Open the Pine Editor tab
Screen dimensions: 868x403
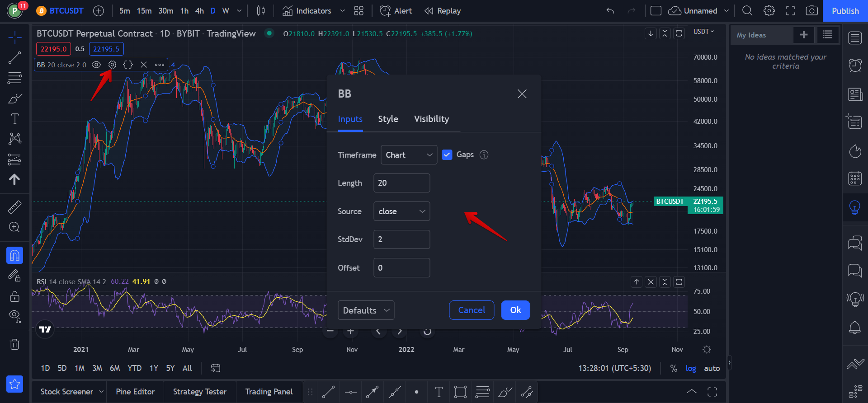(x=135, y=392)
